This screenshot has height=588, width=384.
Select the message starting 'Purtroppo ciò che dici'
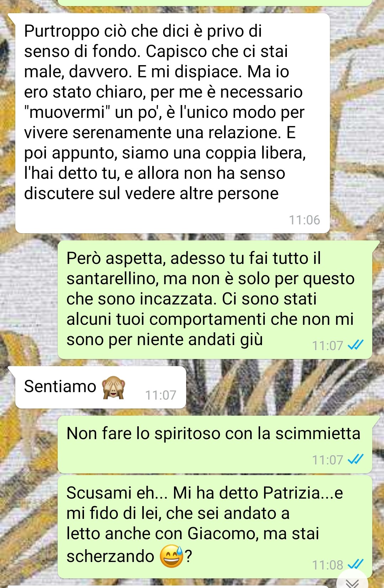173,123
